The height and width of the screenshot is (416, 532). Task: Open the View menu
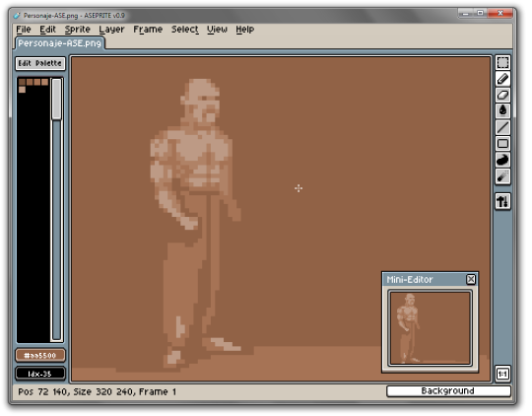[217, 30]
